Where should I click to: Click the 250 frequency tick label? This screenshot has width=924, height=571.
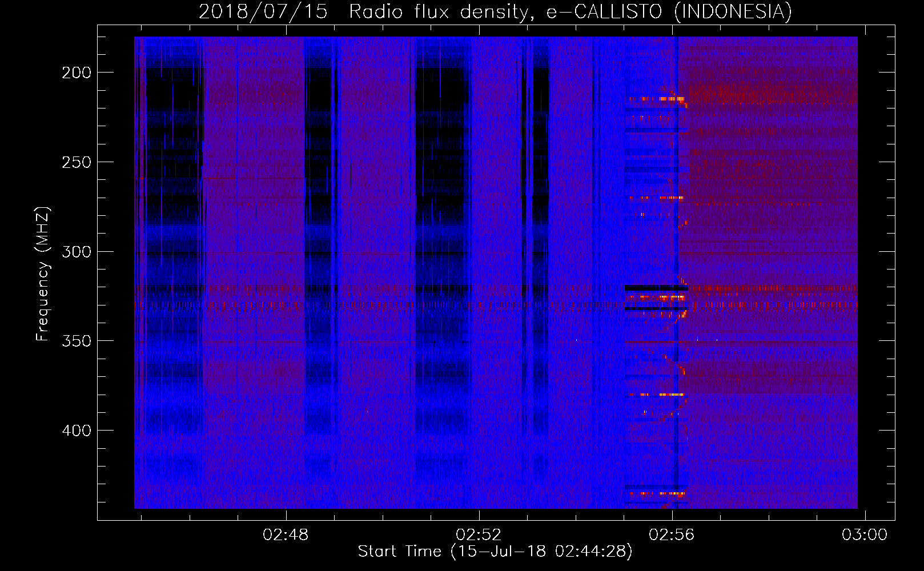pyautogui.click(x=76, y=162)
